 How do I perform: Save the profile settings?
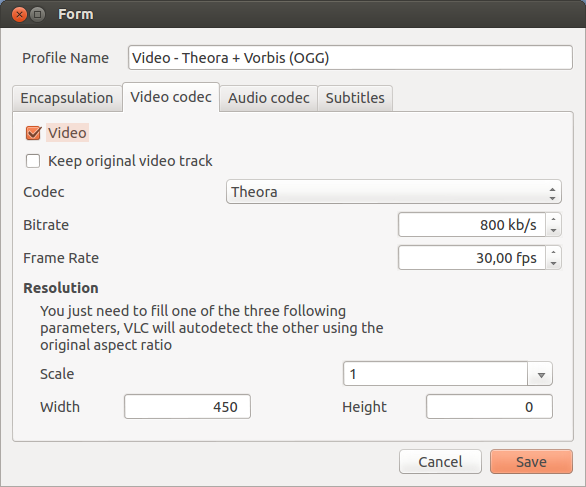point(531,462)
